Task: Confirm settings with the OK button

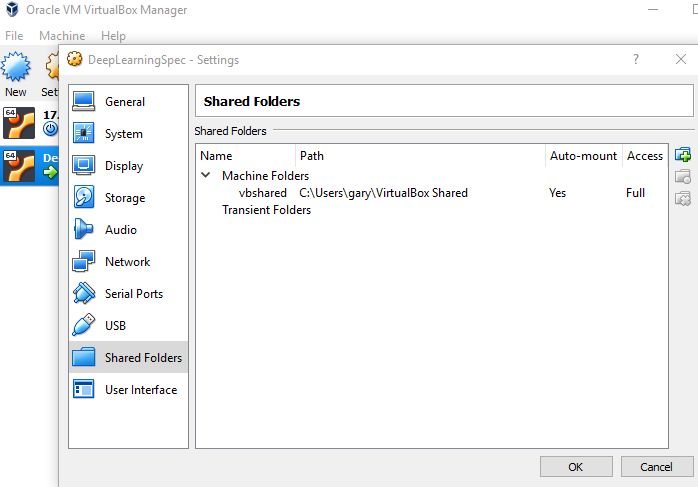Action: click(x=576, y=467)
